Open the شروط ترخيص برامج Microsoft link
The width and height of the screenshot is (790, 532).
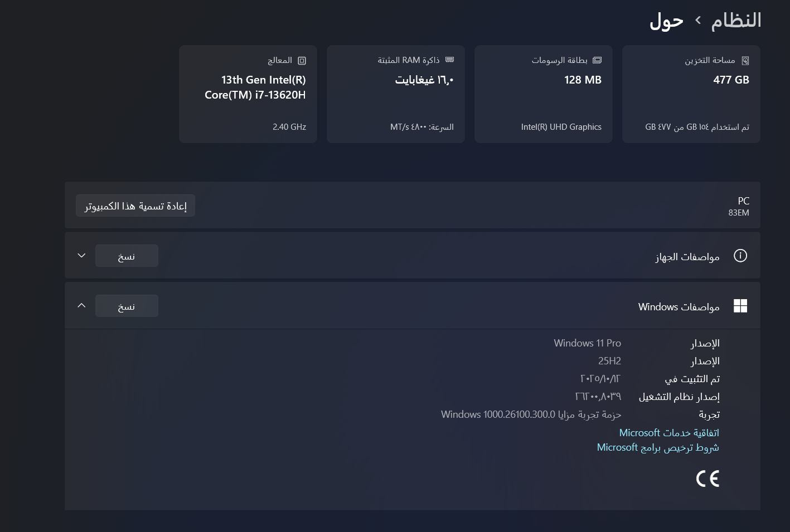(x=658, y=448)
